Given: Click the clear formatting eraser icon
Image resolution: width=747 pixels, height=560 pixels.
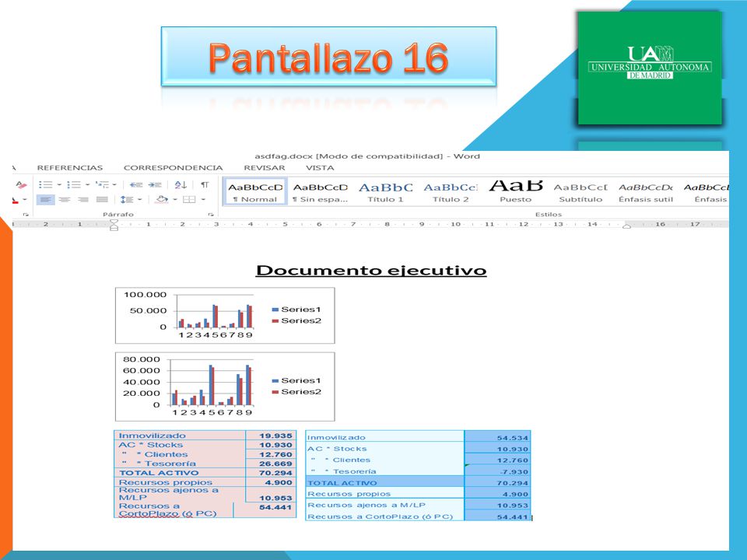Looking at the screenshot, I should point(20,185).
